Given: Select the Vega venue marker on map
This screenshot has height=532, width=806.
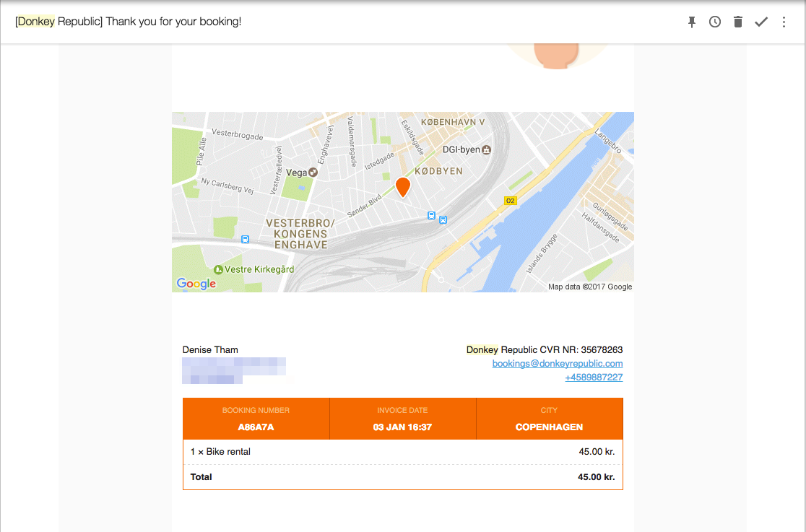Looking at the screenshot, I should [313, 173].
